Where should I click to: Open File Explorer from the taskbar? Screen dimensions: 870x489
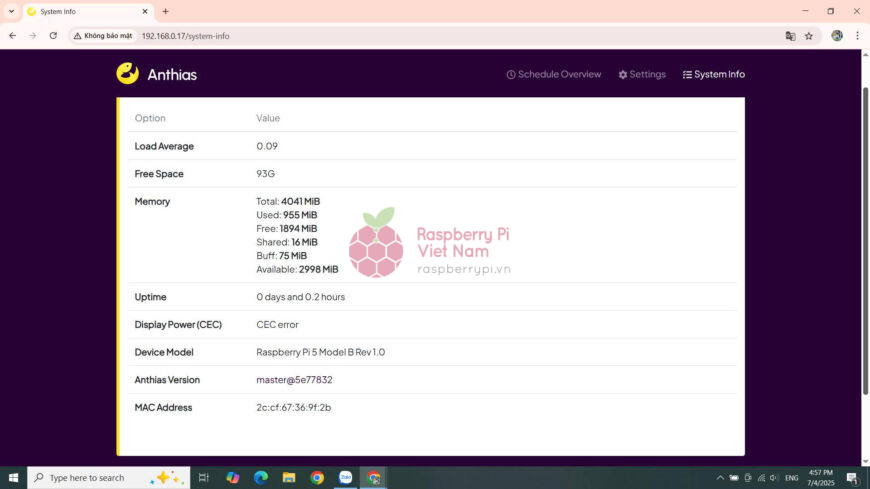coord(289,478)
